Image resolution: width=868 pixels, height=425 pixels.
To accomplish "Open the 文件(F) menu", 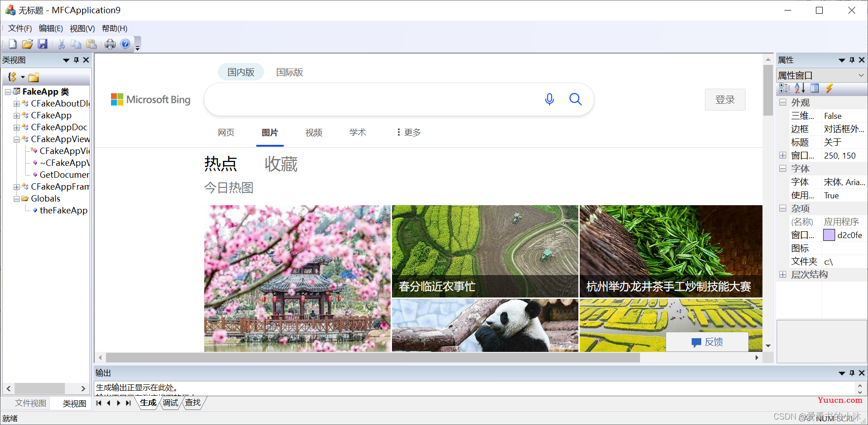I will point(20,28).
